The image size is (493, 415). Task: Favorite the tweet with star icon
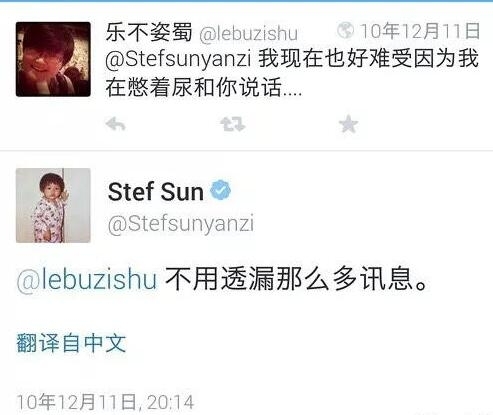pos(348,124)
